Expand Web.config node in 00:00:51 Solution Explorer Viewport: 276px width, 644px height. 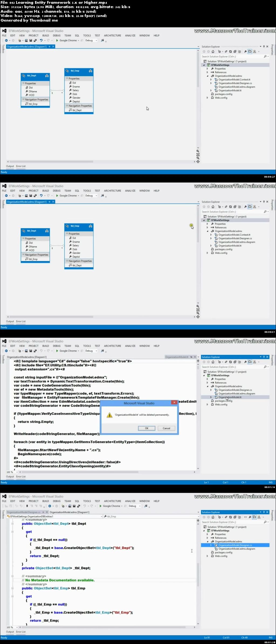click(x=207, y=253)
